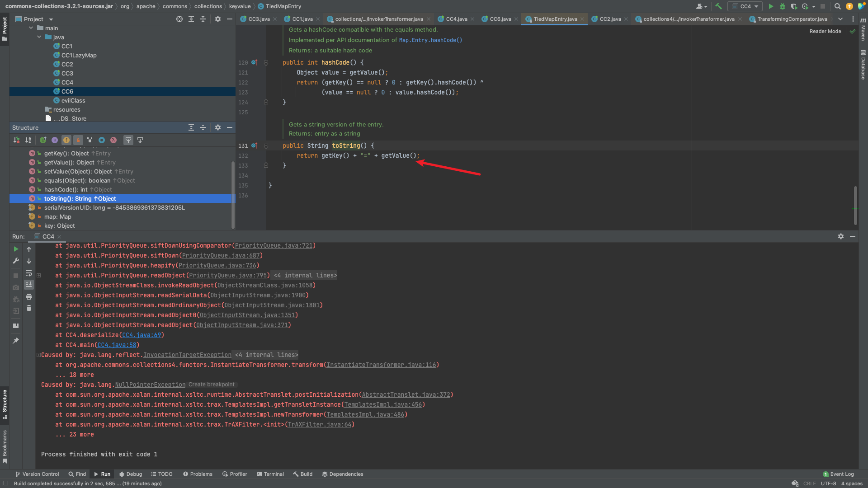Run CC4 from the top toolbar
868x488 pixels.
[x=771, y=6]
